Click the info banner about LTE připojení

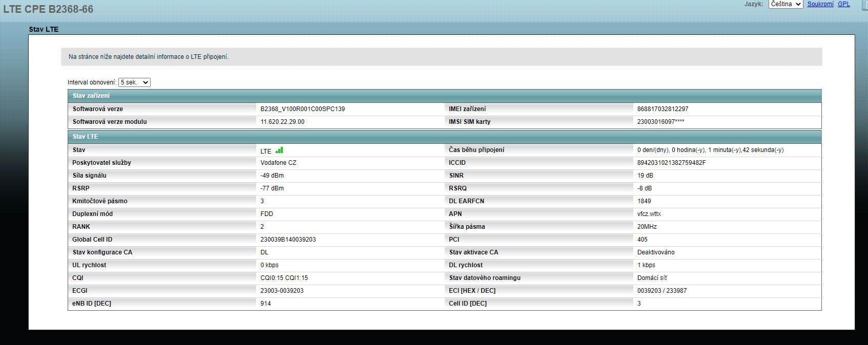coord(149,57)
